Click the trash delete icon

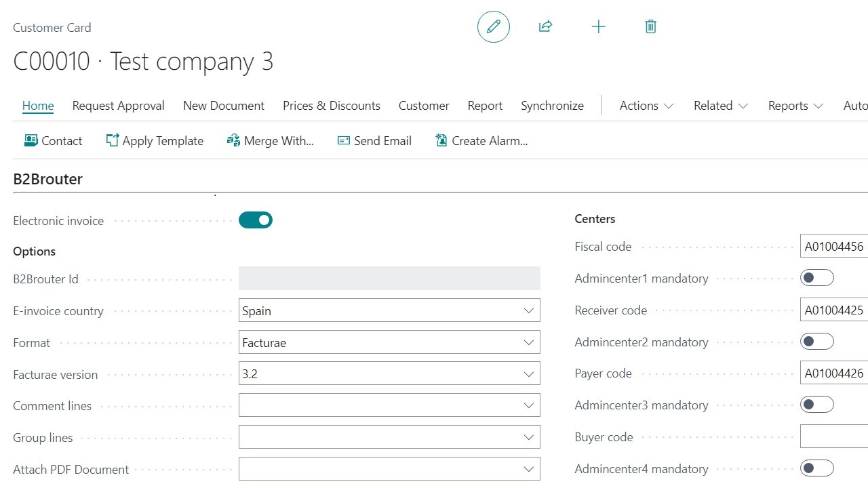pyautogui.click(x=650, y=27)
